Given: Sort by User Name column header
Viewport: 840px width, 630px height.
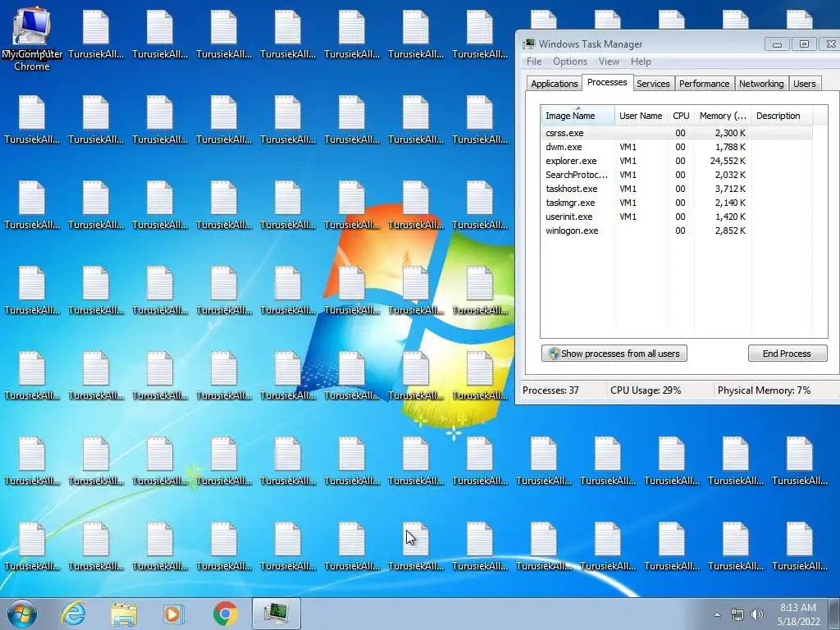Looking at the screenshot, I should click(x=641, y=116).
